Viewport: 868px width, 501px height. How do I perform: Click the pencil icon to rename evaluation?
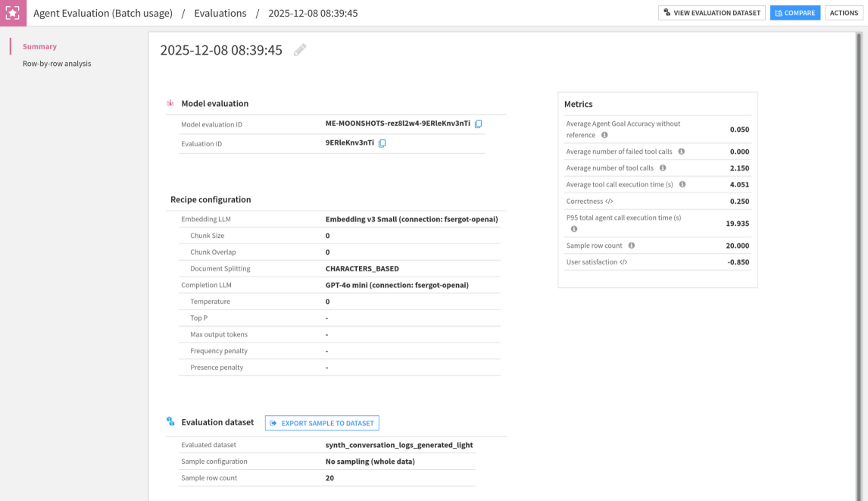(300, 50)
